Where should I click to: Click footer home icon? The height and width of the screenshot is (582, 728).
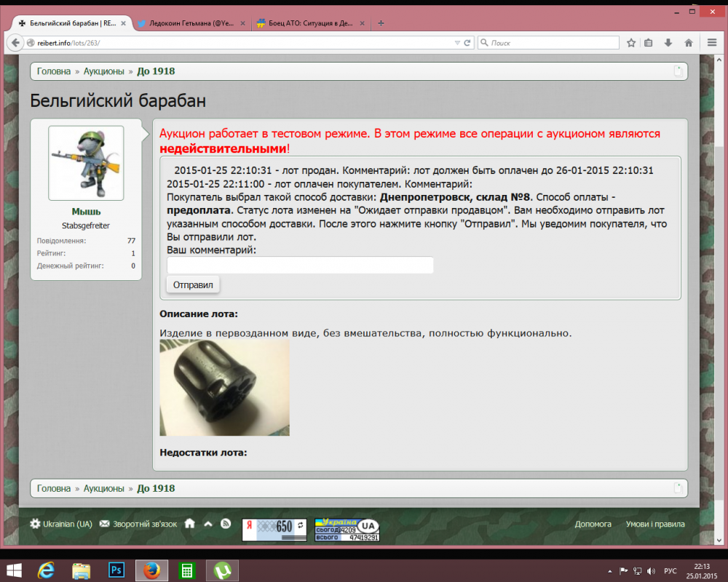tap(190, 524)
